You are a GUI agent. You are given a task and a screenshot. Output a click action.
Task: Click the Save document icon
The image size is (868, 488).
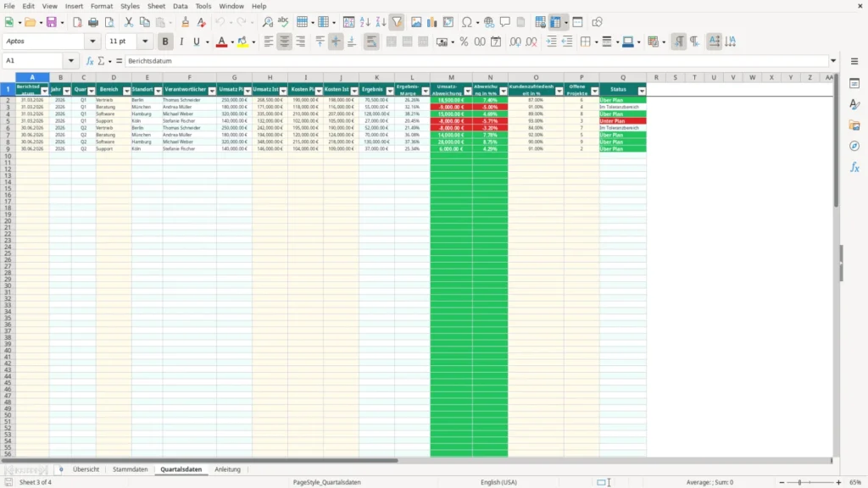pos(52,22)
